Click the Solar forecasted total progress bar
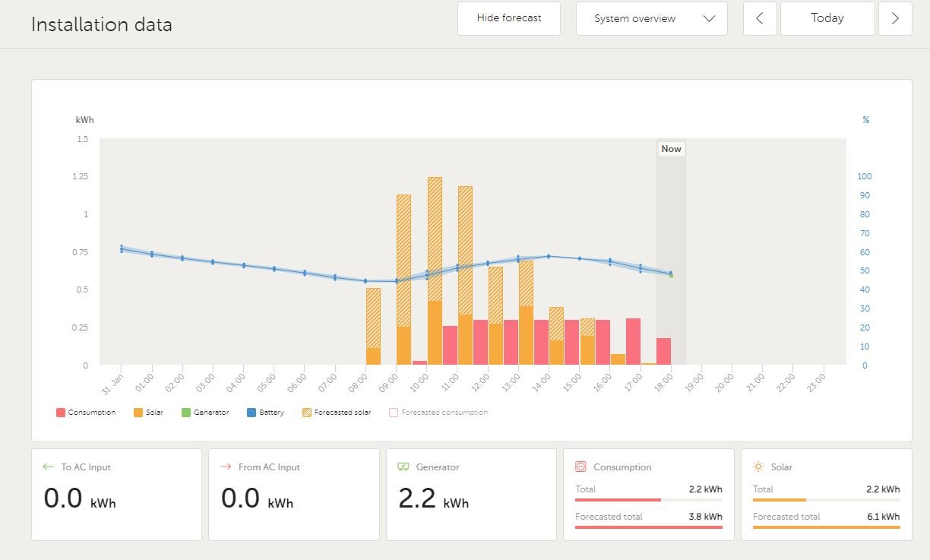The height and width of the screenshot is (560, 930). (826, 527)
